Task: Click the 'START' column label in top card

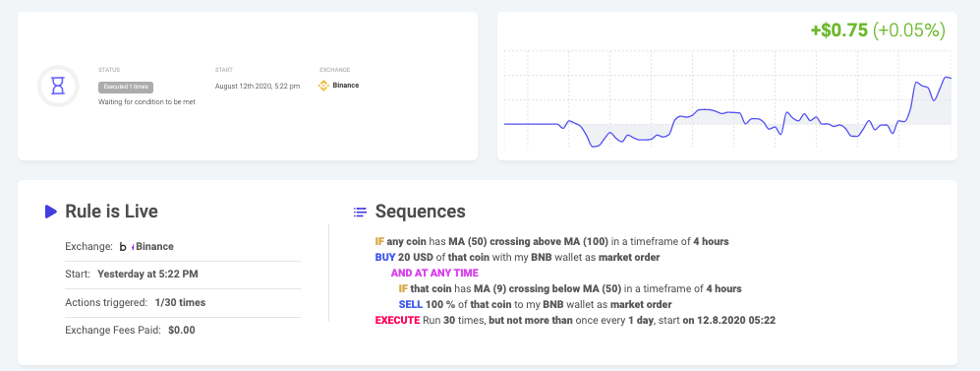Action: (224, 70)
